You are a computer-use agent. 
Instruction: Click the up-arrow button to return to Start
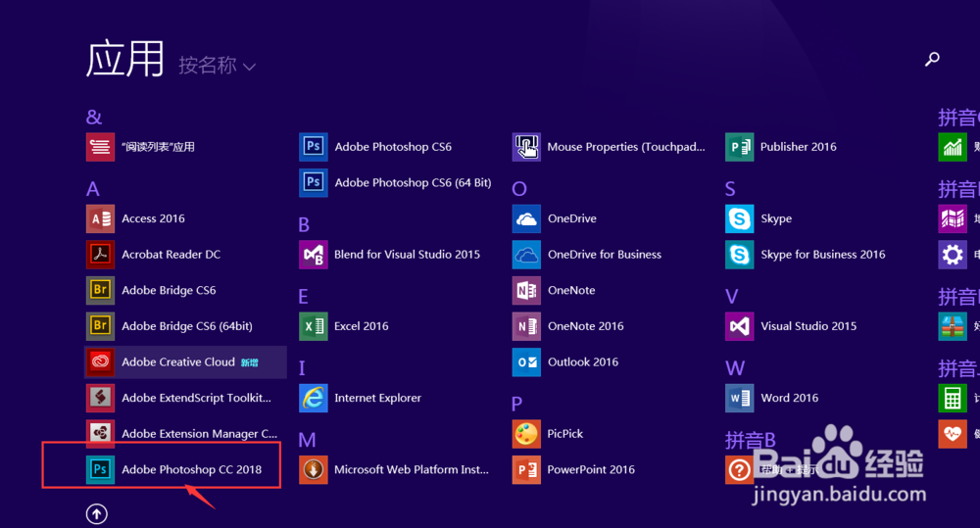tap(96, 513)
